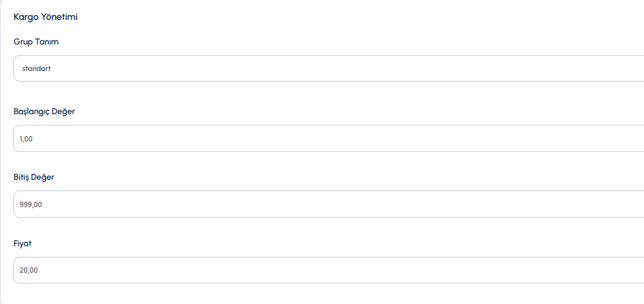Place cursor in field showing 20,00

[x=329, y=270]
